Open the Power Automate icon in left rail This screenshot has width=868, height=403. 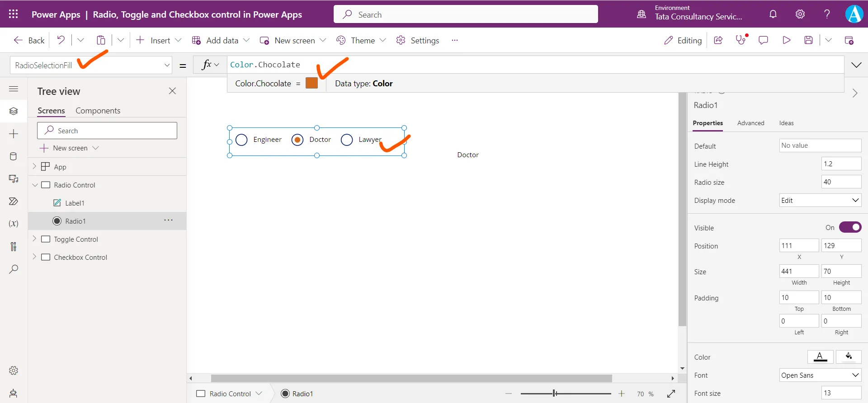point(14,201)
